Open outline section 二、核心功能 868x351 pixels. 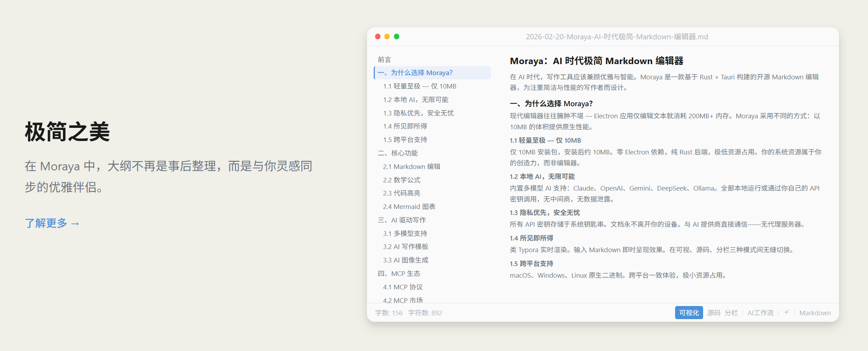(398, 153)
